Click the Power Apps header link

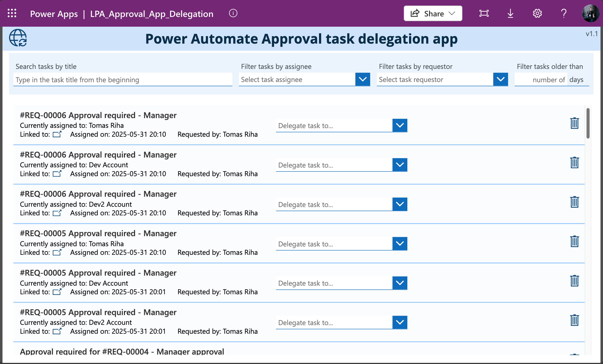click(54, 14)
